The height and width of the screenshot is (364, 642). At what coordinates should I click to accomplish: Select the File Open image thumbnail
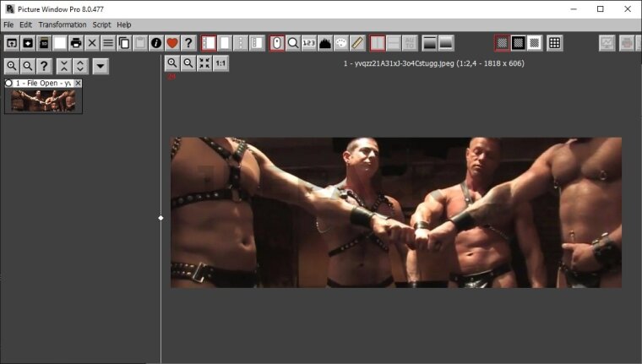point(42,101)
